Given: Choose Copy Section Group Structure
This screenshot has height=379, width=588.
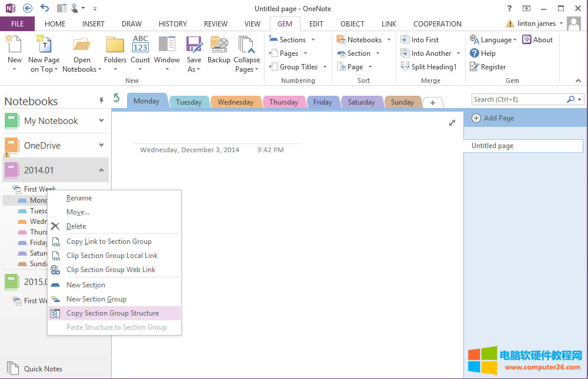Looking at the screenshot, I should tap(112, 313).
